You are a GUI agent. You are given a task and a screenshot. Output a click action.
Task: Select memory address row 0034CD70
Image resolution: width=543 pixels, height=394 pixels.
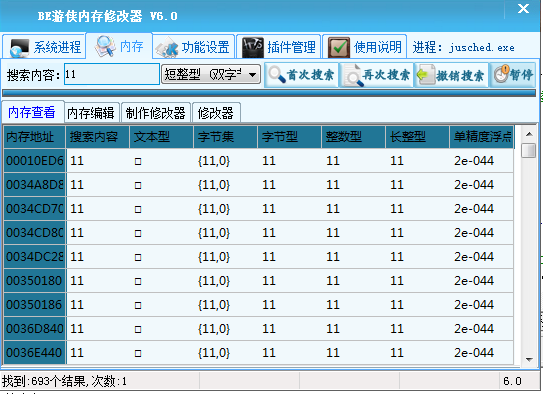[258, 209]
